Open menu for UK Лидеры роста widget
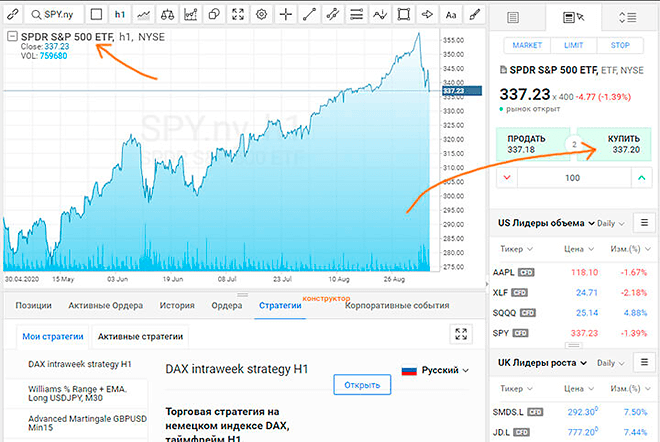The image size is (660, 442). (x=644, y=362)
